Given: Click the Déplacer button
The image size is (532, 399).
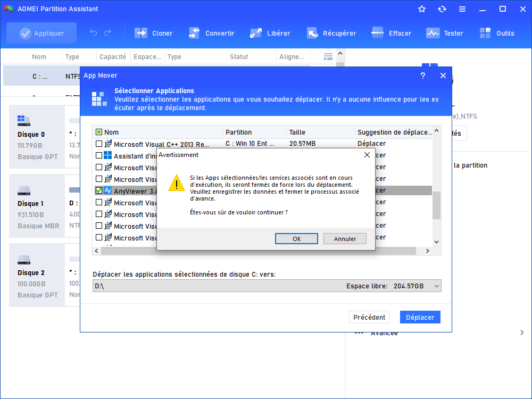Looking at the screenshot, I should 420,317.
